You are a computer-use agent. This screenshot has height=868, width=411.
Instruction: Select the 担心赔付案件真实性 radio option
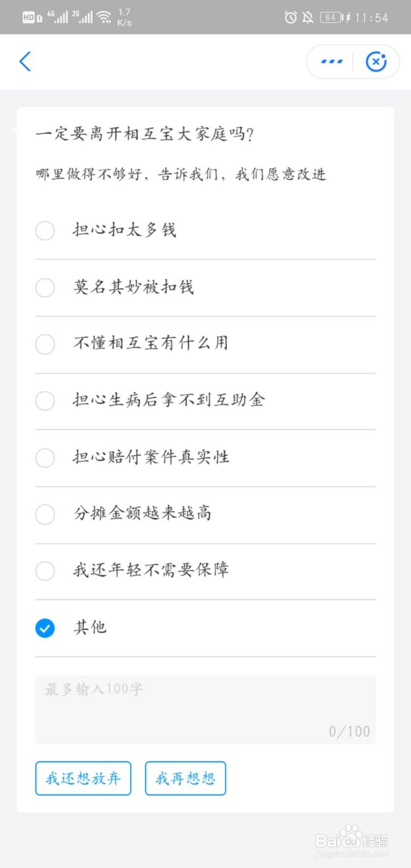pos(45,457)
